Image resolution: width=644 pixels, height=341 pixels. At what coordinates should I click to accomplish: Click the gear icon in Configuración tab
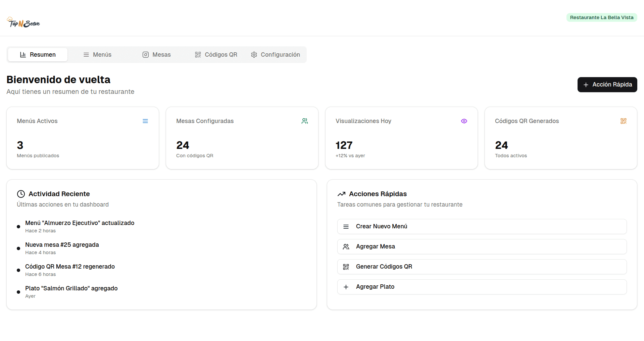point(254,55)
